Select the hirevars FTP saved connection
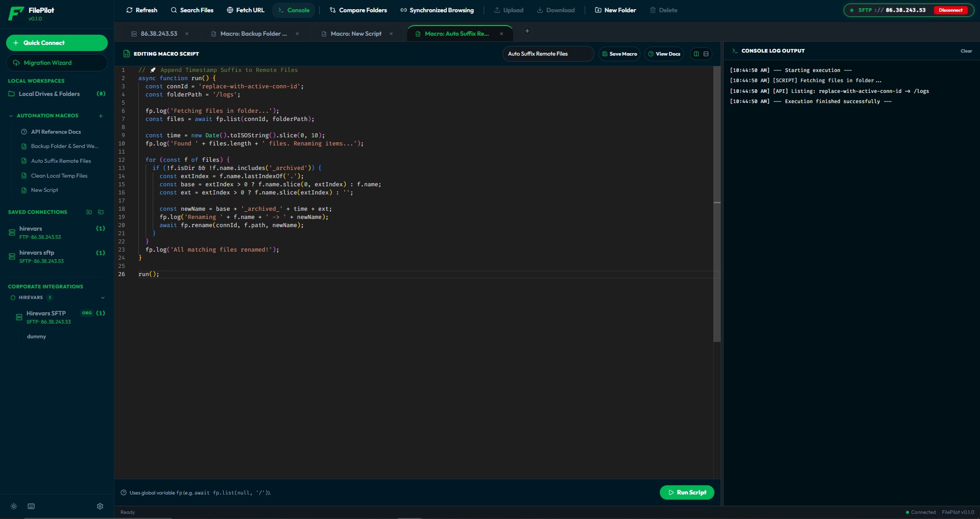This screenshot has width=980, height=519. point(57,233)
